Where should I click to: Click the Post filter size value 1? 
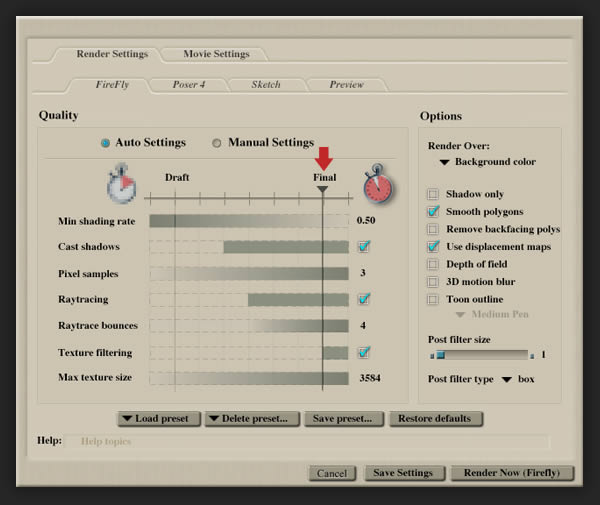pos(543,355)
